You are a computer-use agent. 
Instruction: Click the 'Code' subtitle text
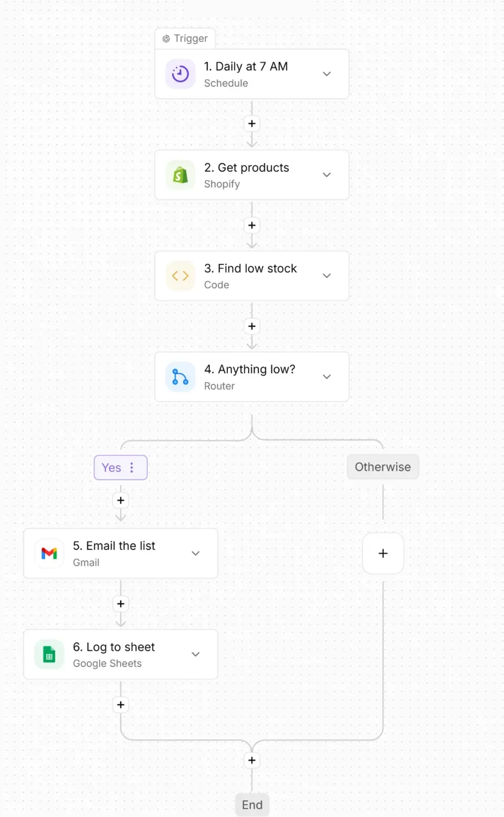coord(216,285)
